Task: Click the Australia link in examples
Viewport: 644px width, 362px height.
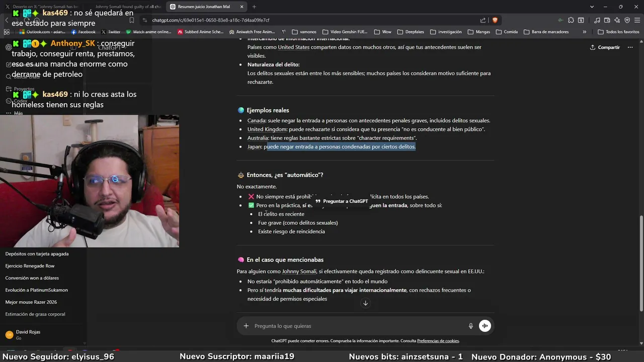Action: [258, 138]
